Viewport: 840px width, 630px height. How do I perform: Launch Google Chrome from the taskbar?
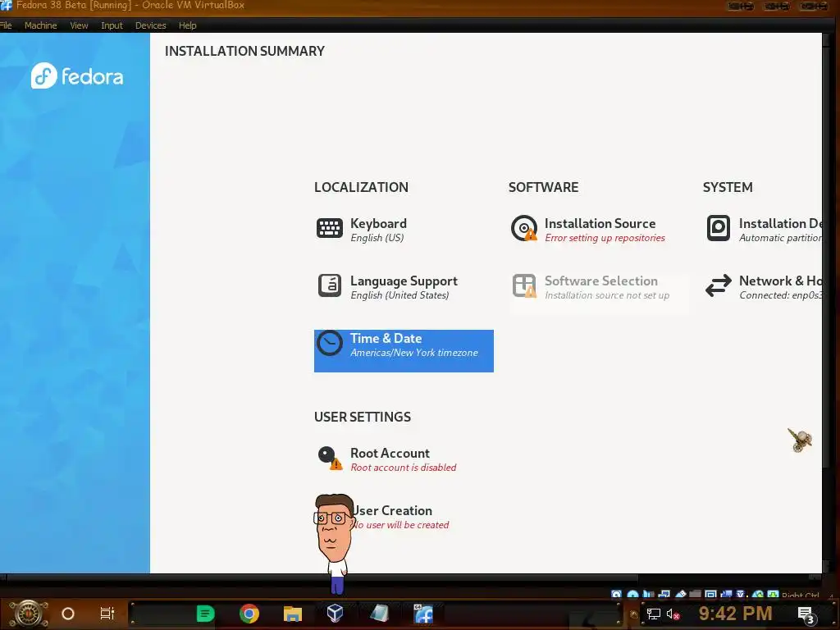pyautogui.click(x=249, y=614)
